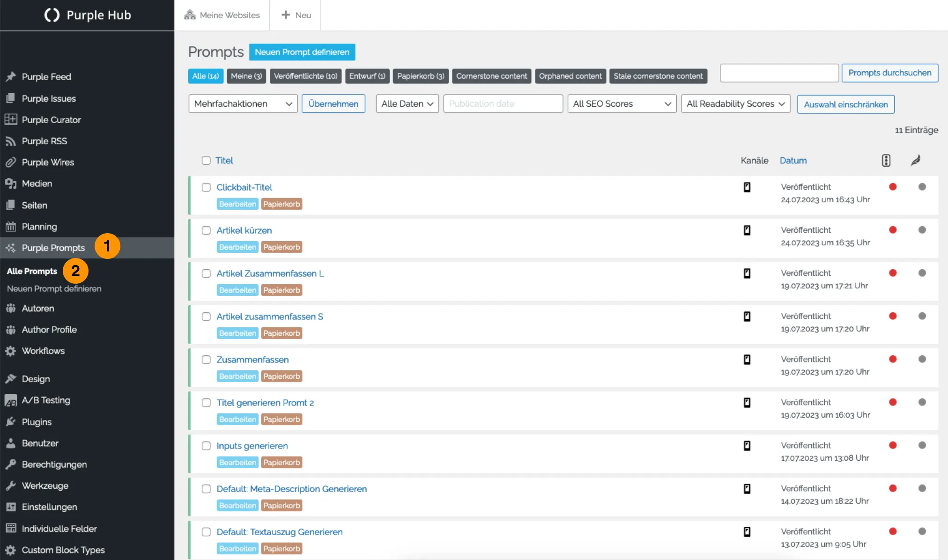Expand the All Readability Scores dropdown
The width and height of the screenshot is (948, 560).
coord(736,104)
